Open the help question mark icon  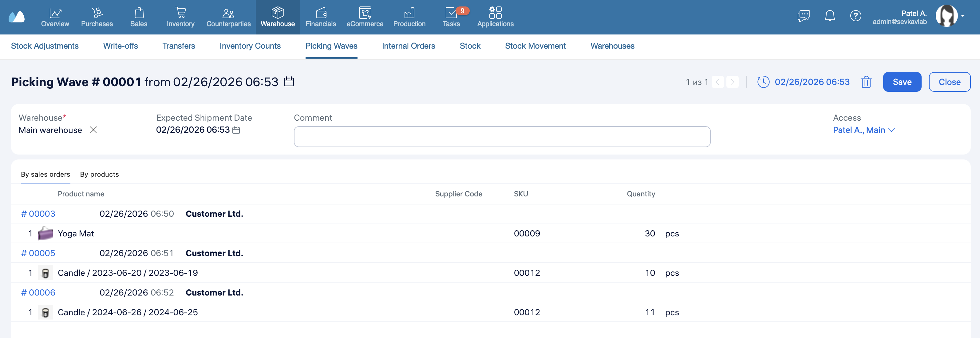856,16
